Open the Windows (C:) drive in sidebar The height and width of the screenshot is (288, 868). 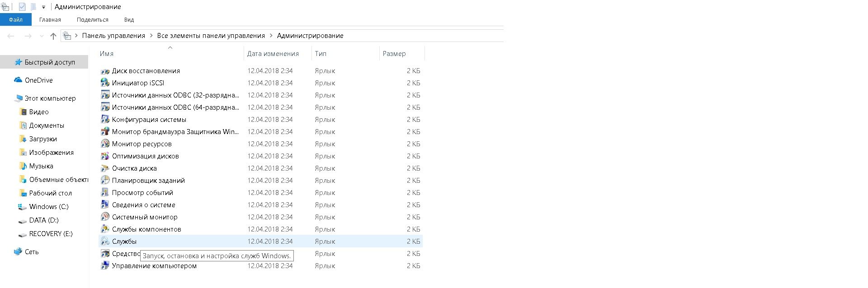pyautogui.click(x=48, y=207)
